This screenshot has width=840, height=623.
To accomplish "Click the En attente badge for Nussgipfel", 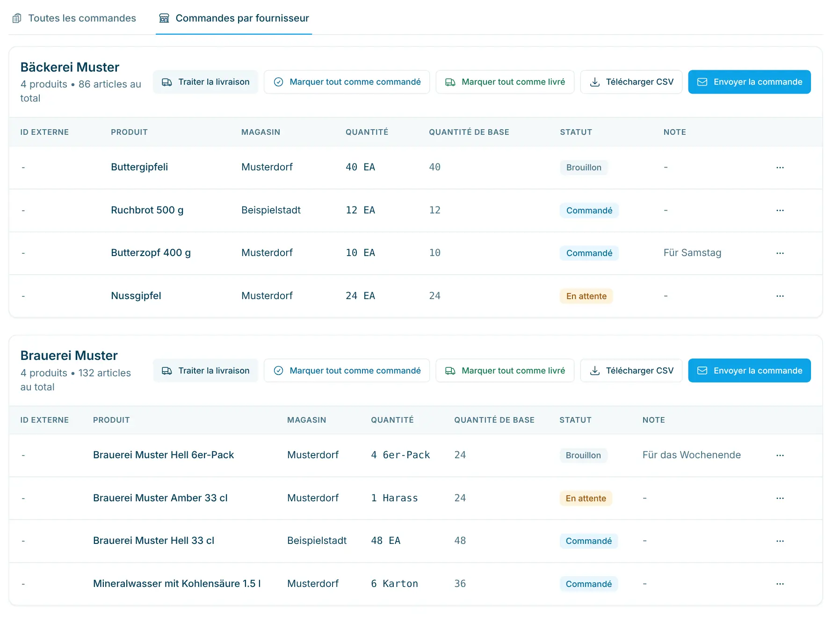I will click(586, 296).
